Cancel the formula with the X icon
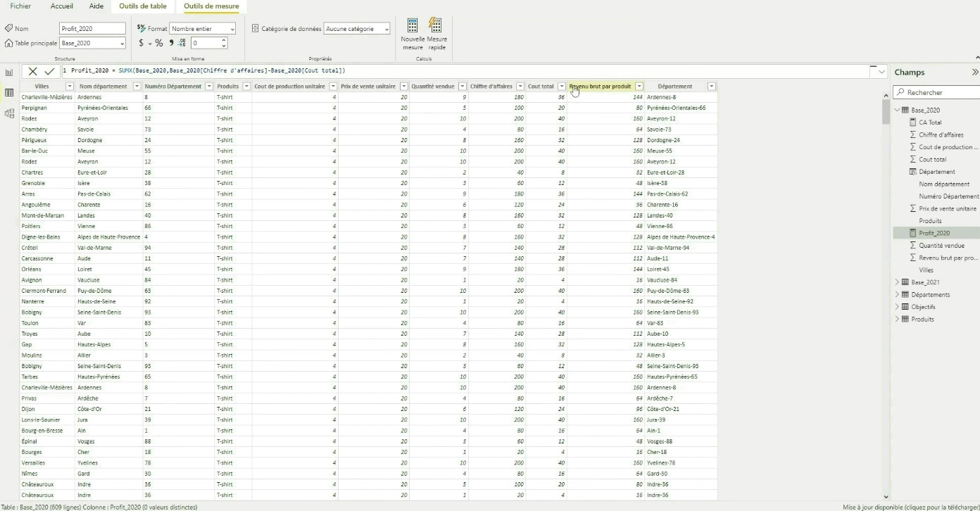This screenshot has height=511, width=980. tap(32, 72)
